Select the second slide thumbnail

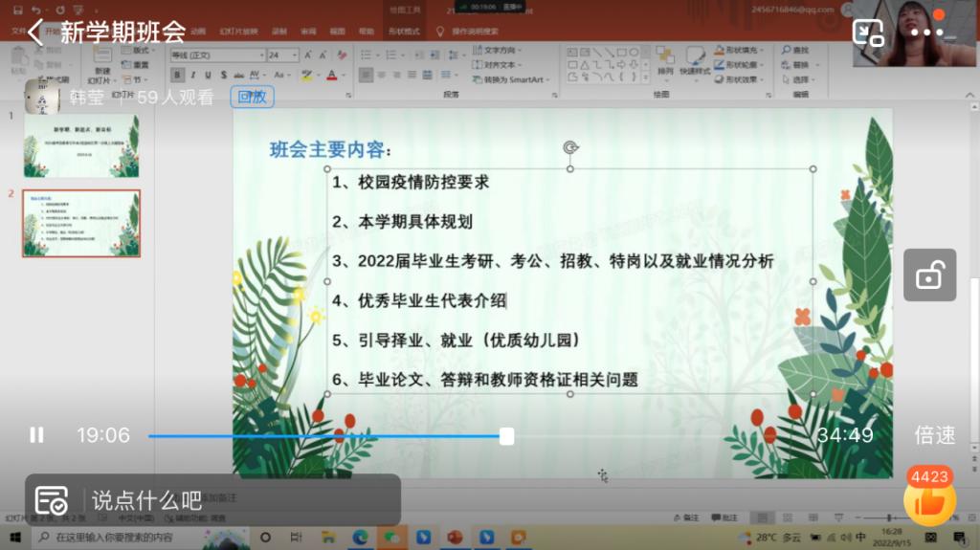(81, 223)
